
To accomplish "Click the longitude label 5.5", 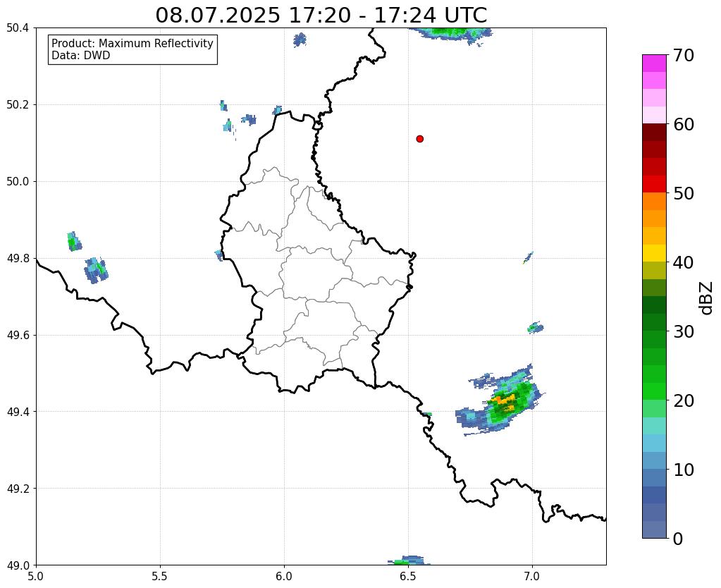I will (x=160, y=577).
